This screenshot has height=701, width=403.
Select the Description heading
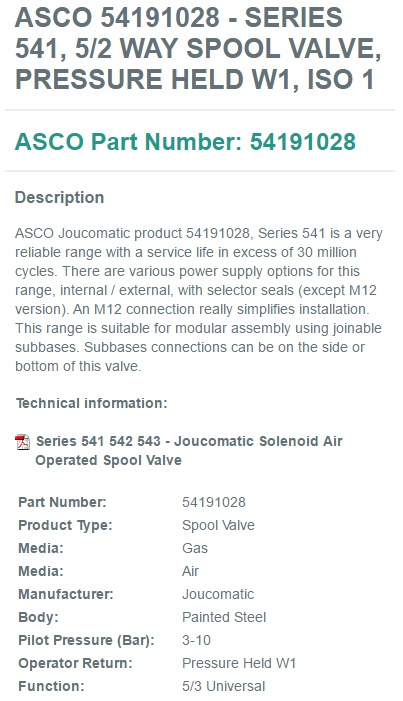pyautogui.click(x=59, y=198)
